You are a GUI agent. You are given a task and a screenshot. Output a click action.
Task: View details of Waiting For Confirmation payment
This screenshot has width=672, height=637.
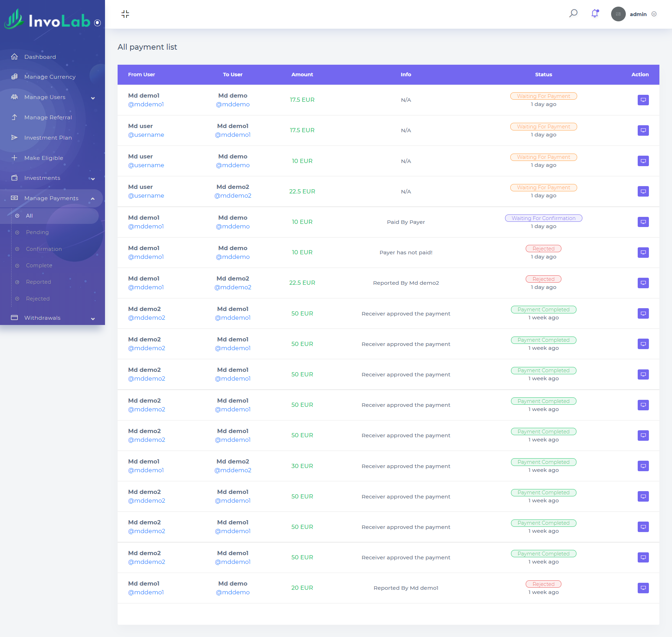tap(643, 222)
